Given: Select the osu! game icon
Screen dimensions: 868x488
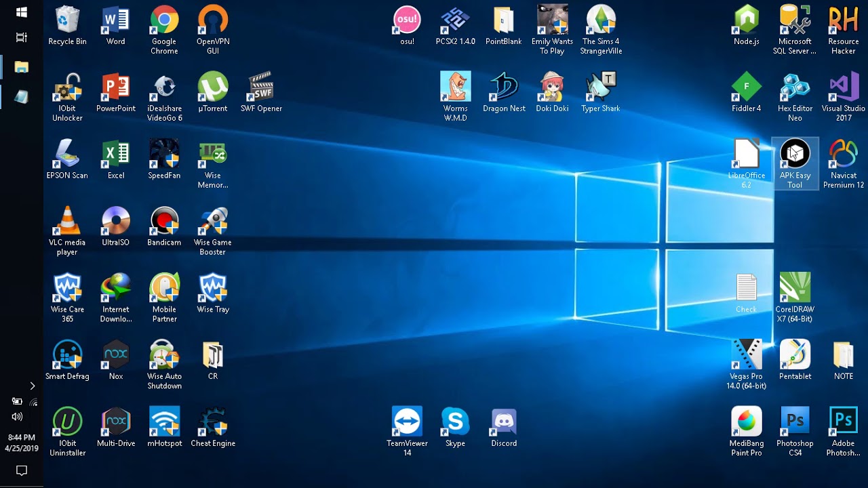Looking at the screenshot, I should [x=407, y=26].
